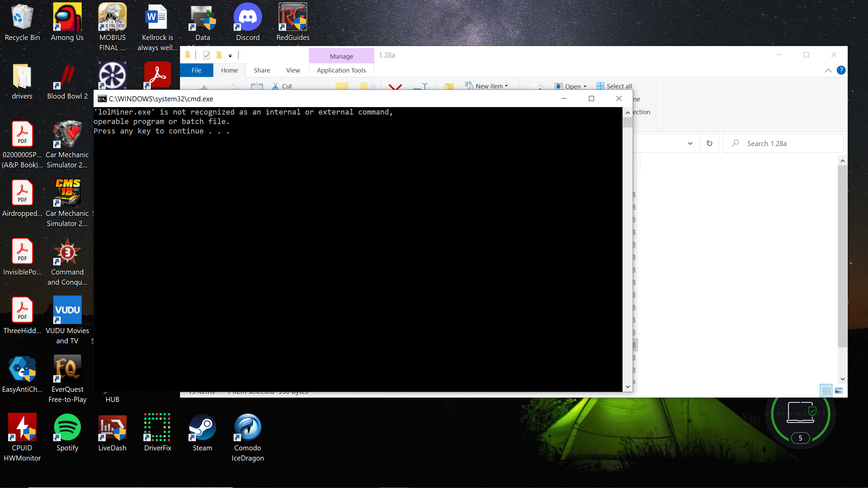Open the Customize Quick Access Toolbar dropdown
The height and width of the screenshot is (488, 868).
(230, 56)
